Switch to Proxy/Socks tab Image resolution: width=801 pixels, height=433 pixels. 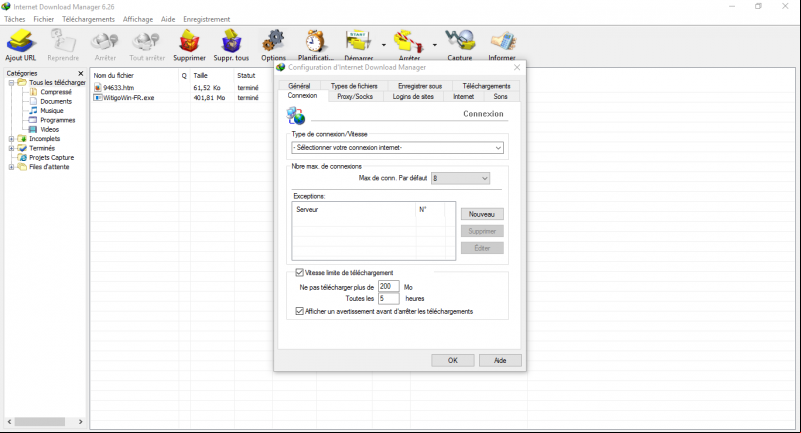[x=355, y=97]
